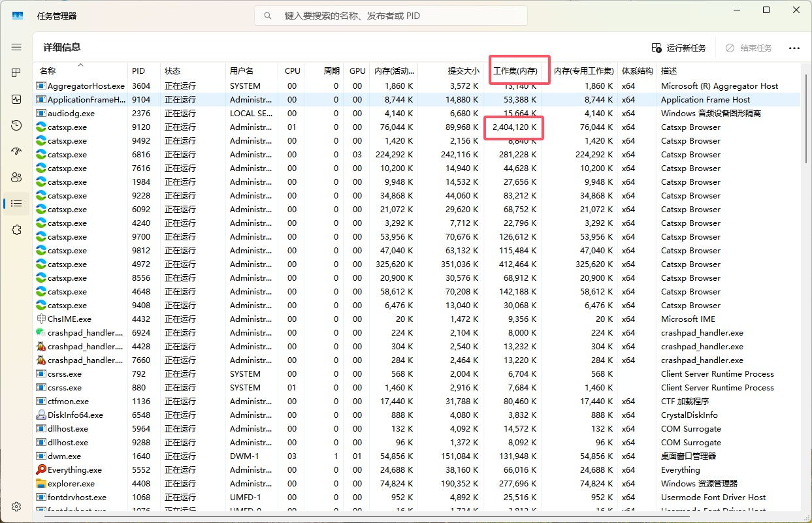
Task: Open the Performance page
Action: point(16,99)
